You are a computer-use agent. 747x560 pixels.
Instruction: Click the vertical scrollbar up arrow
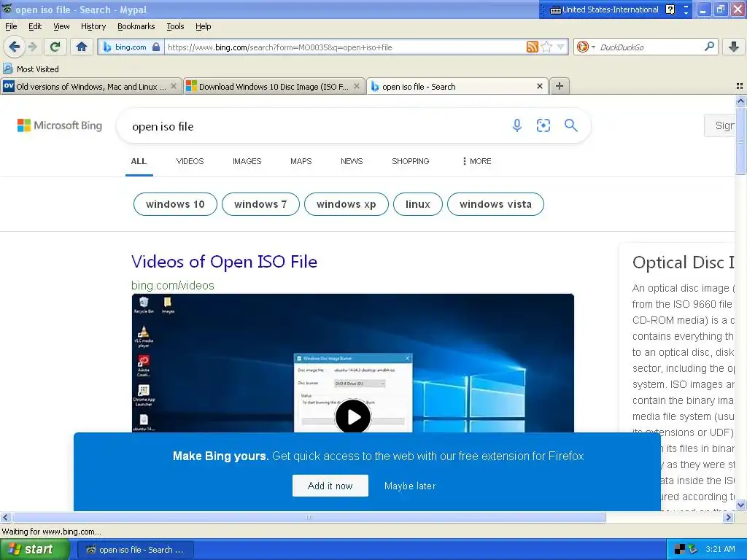(x=741, y=101)
